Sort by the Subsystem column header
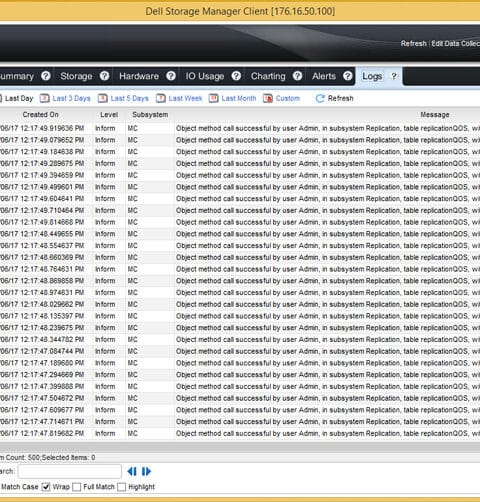The width and height of the screenshot is (480, 502). (150, 115)
